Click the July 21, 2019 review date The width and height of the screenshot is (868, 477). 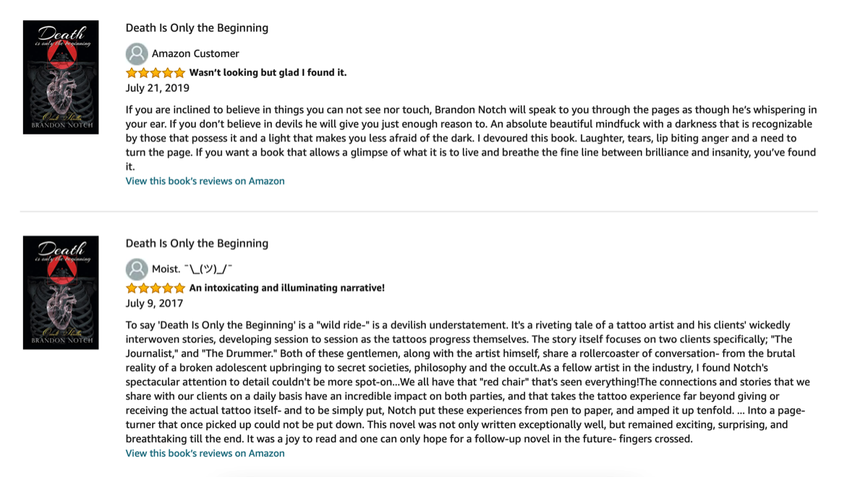158,88
